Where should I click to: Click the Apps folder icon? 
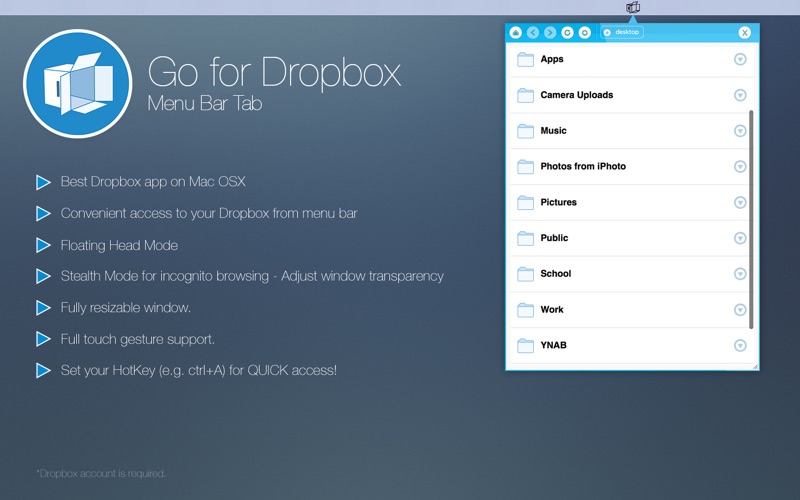(x=526, y=60)
